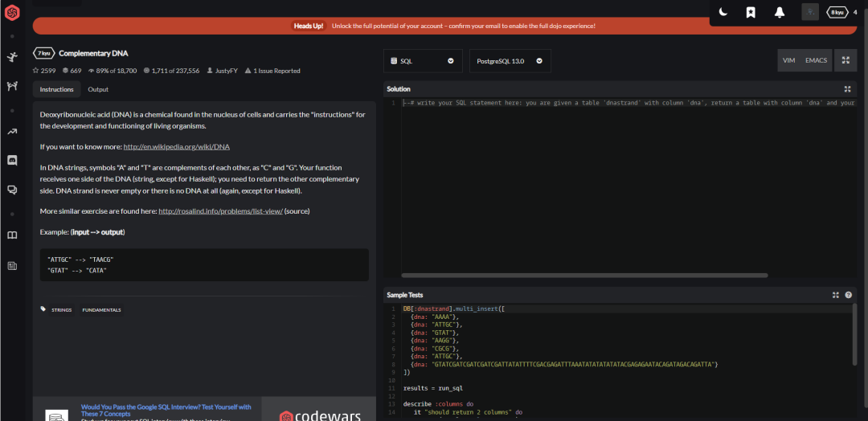Open help icon in Sample Tests header
The width and height of the screenshot is (868, 421).
click(848, 295)
